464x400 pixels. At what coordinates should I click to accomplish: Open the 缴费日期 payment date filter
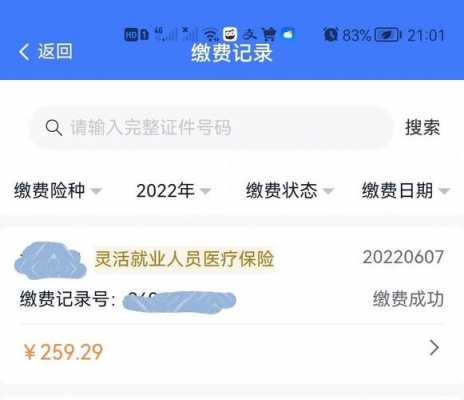[406, 191]
